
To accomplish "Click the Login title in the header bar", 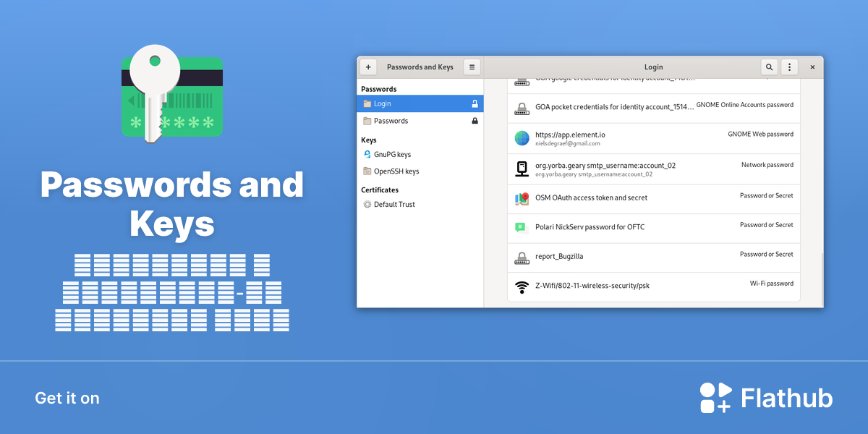I will pyautogui.click(x=653, y=67).
